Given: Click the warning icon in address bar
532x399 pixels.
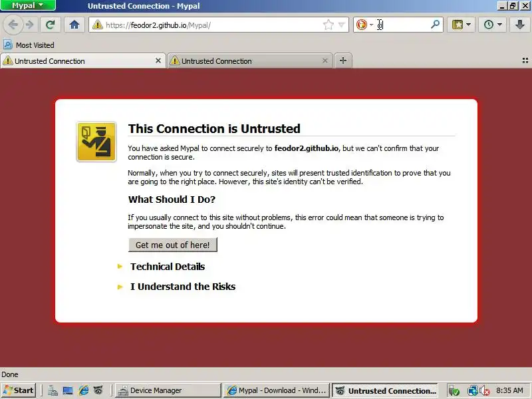Looking at the screenshot, I should click(97, 25).
